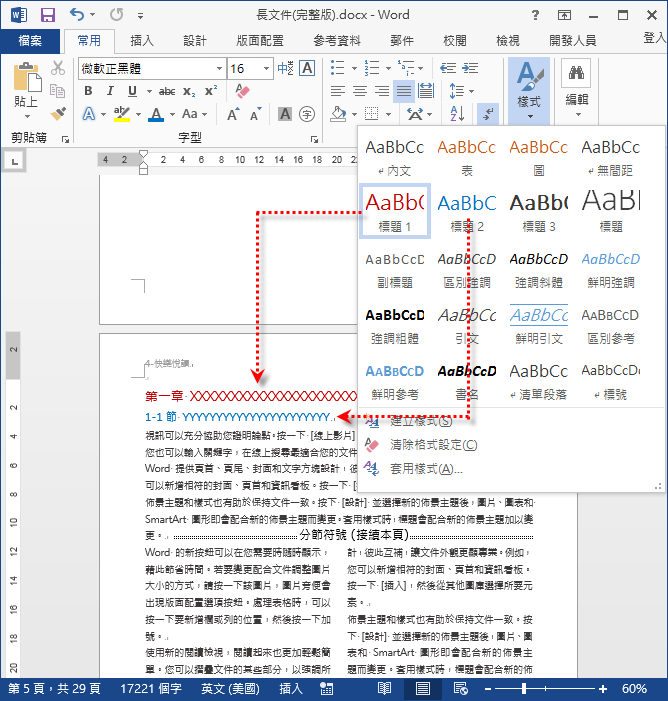Apply the 標題 1 style
This screenshot has height=701, width=668.
[395, 211]
